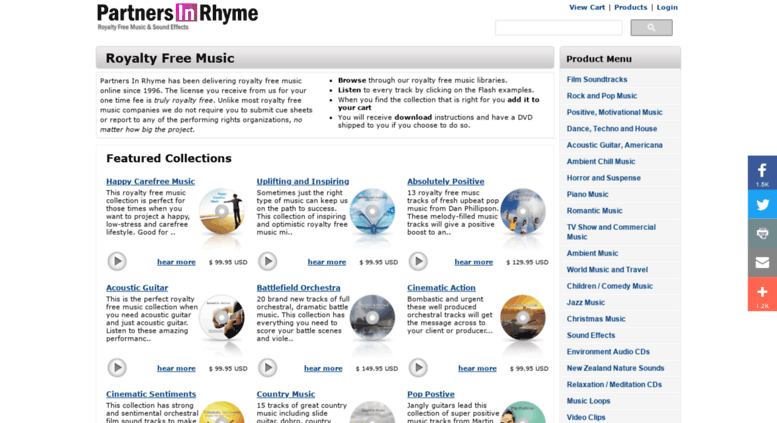Open Ambient Chill Music menu item
777x423 pixels.
601,161
